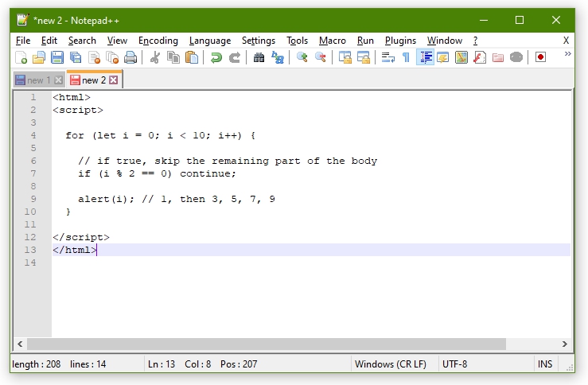This screenshot has height=385, width=588.
Task: Click the horizontal scrollbar right arrow
Action: pyautogui.click(x=564, y=344)
